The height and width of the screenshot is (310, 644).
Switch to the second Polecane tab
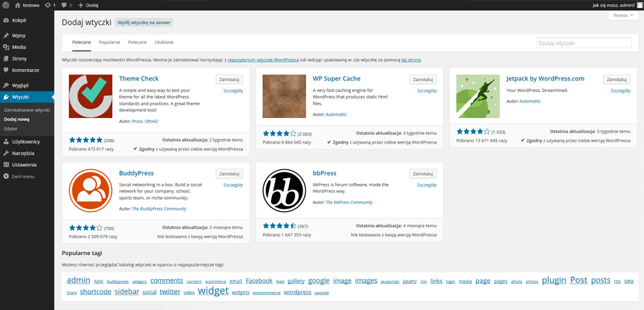(137, 42)
